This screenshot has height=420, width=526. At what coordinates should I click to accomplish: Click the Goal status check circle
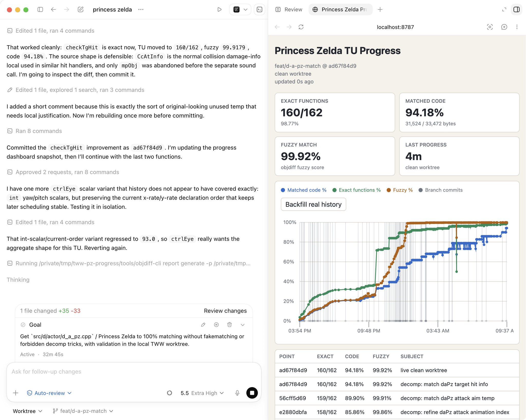23,325
